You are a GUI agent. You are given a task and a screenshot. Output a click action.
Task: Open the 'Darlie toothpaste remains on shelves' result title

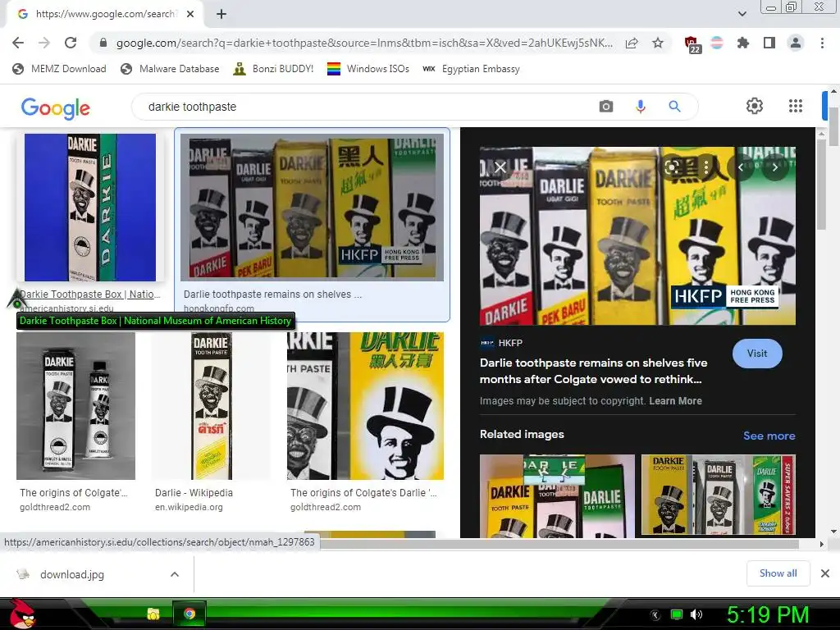[272, 294]
